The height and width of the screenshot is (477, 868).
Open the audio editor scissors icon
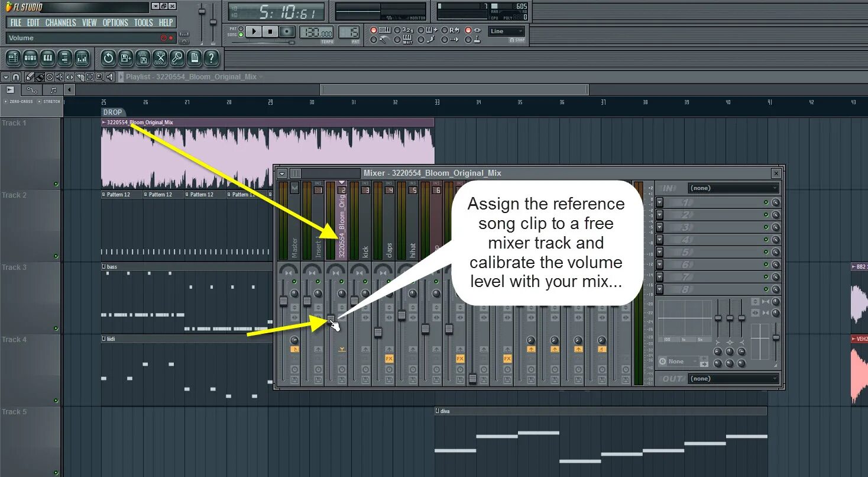click(160, 58)
